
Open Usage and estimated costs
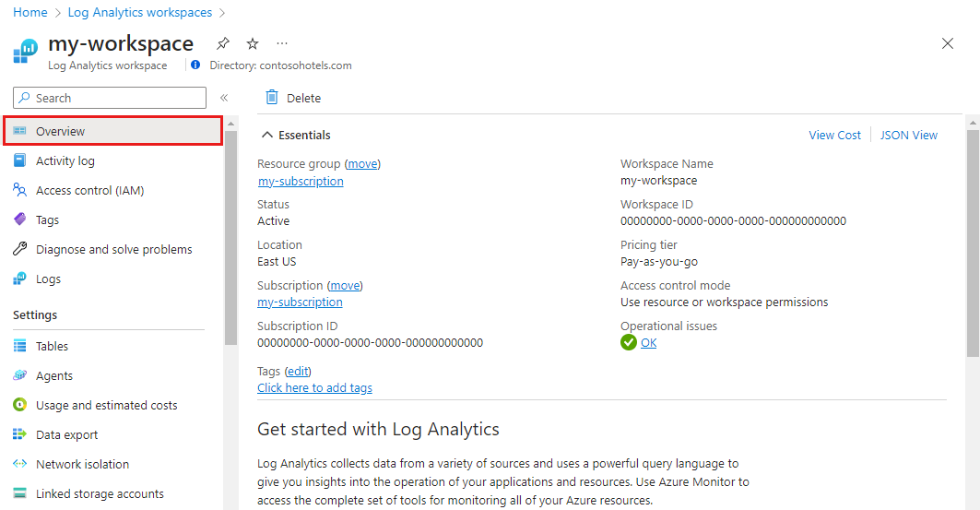pos(107,405)
